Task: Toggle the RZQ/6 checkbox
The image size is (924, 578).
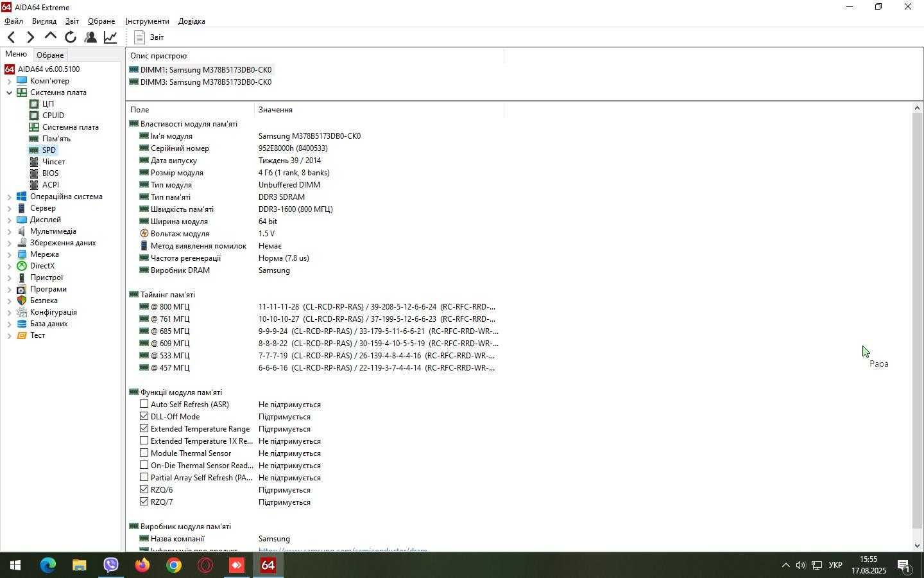Action: click(144, 489)
